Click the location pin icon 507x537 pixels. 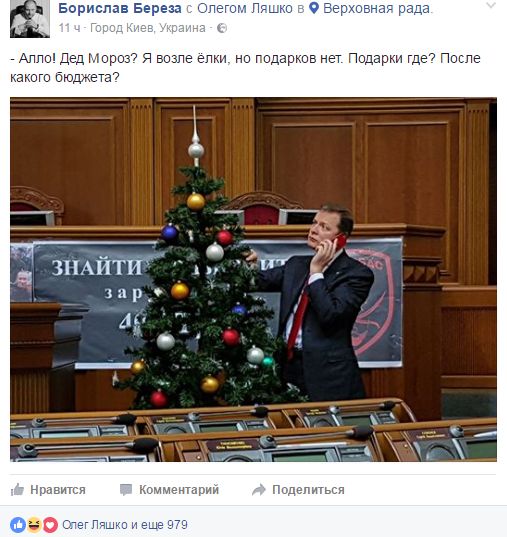coord(314,8)
